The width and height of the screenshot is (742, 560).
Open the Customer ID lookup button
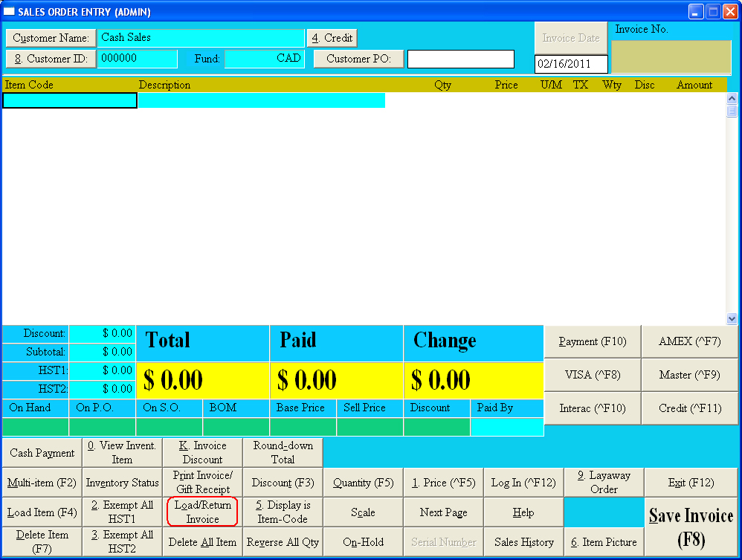(51, 59)
